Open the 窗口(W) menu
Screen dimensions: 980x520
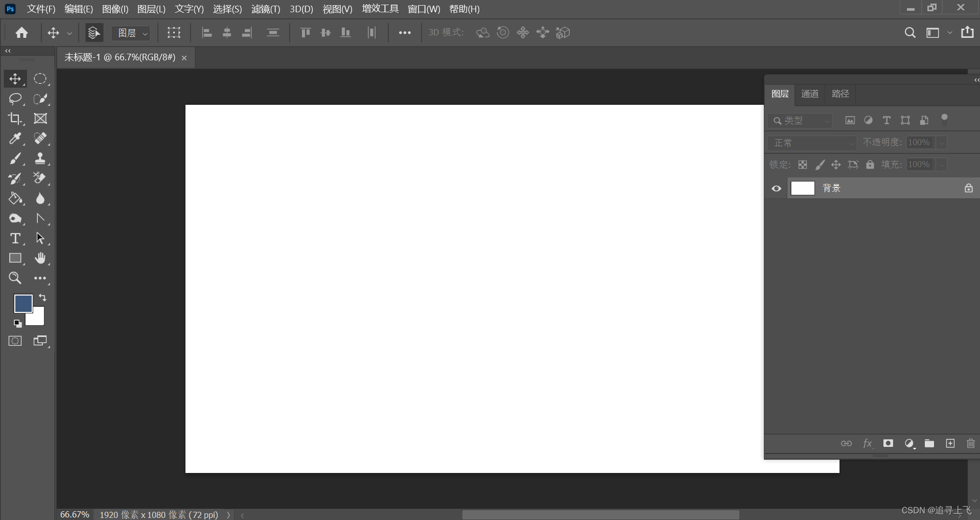(x=424, y=9)
